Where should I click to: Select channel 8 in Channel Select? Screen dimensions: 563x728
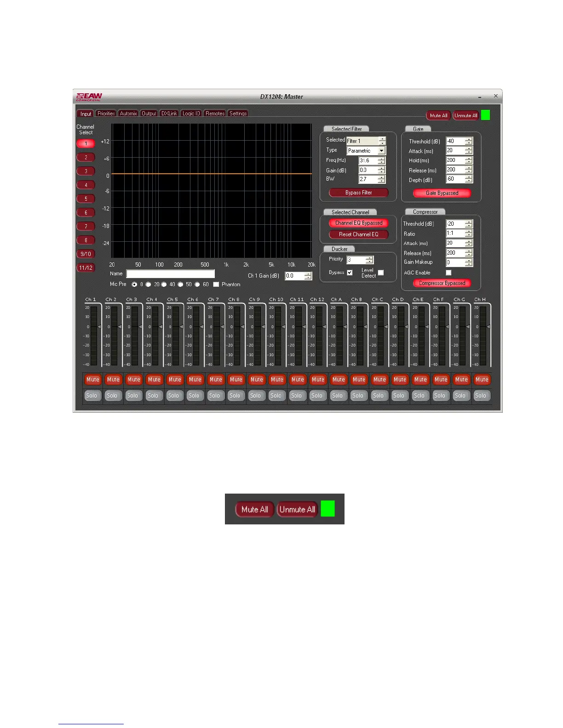pos(86,240)
